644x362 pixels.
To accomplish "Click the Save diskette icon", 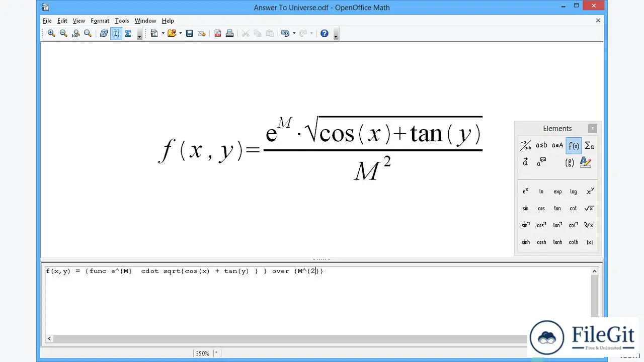I will point(190,33).
